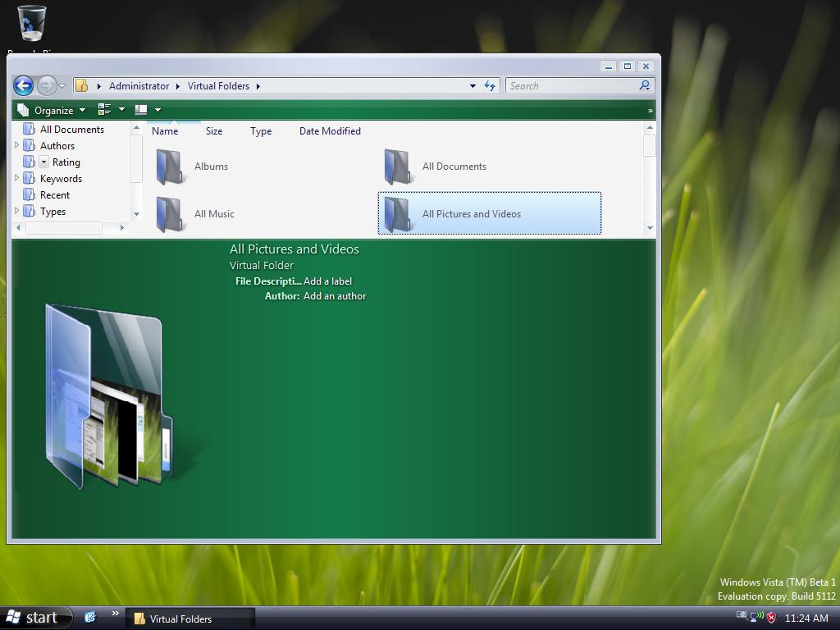Click the preview pane layout icon
The width and height of the screenshot is (840, 630).
(141, 110)
